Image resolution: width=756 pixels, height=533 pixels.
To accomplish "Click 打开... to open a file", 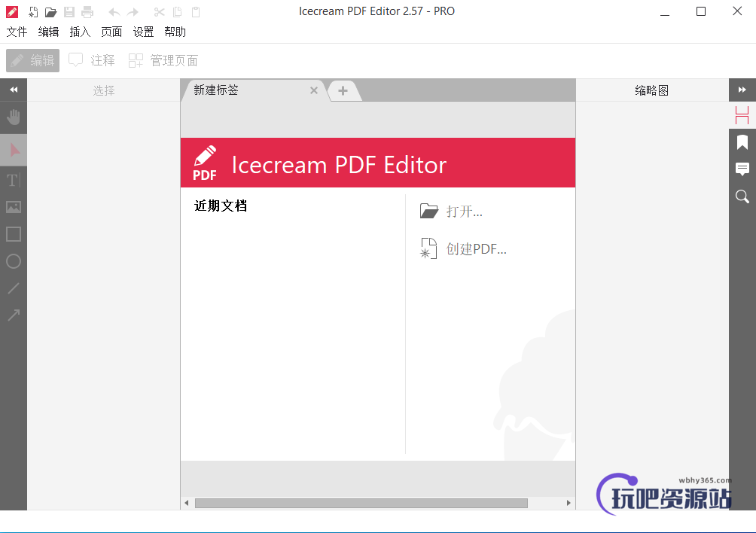I will 451,211.
